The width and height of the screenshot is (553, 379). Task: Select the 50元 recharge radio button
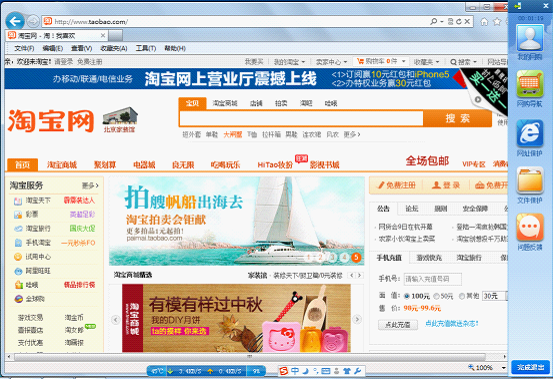point(436,296)
